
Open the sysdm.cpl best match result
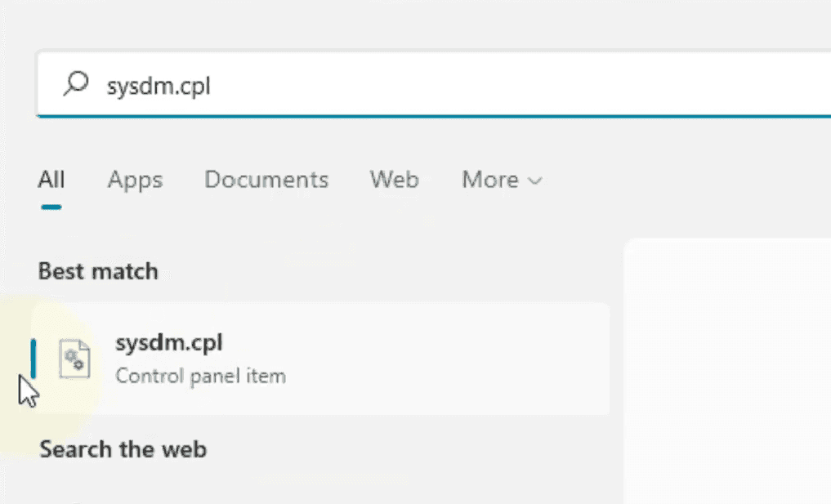tap(320, 359)
